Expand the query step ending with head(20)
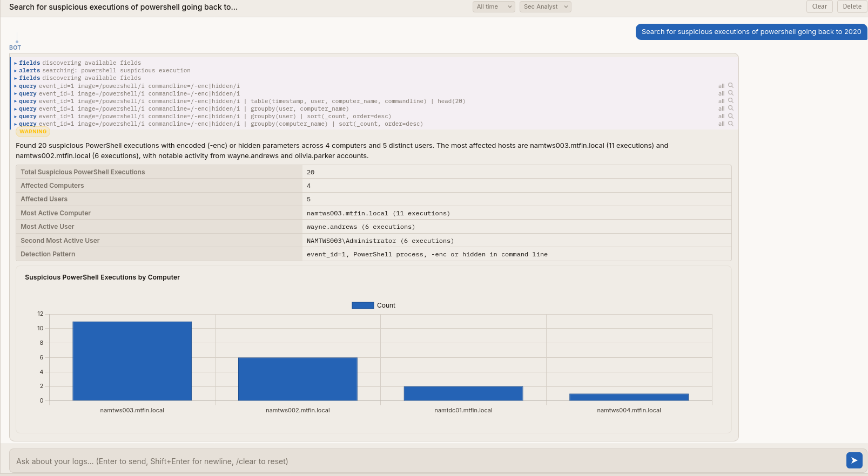This screenshot has width=868, height=476. point(239,101)
